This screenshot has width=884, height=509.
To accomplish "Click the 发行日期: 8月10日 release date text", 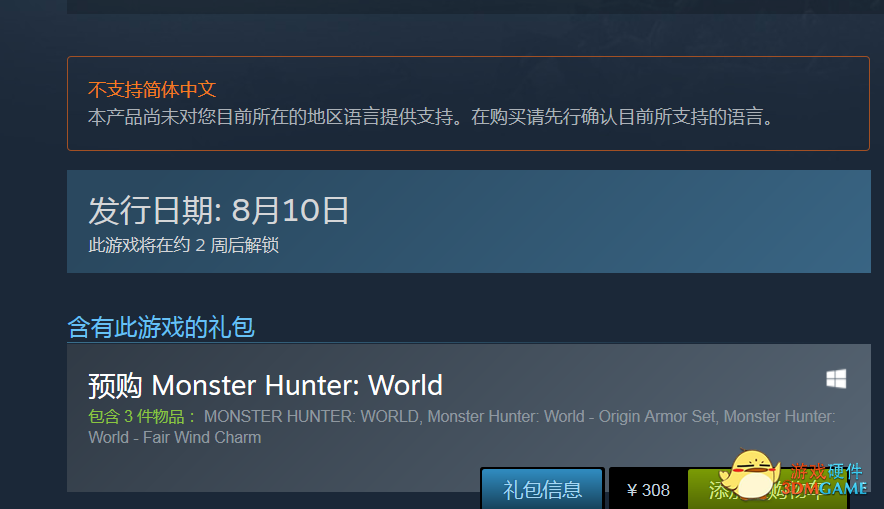I will (x=219, y=210).
